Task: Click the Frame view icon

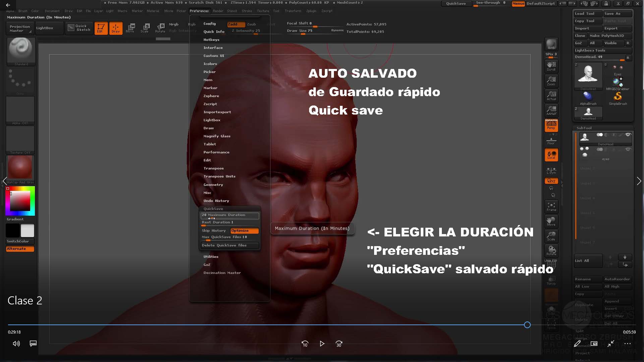Action: tap(551, 207)
